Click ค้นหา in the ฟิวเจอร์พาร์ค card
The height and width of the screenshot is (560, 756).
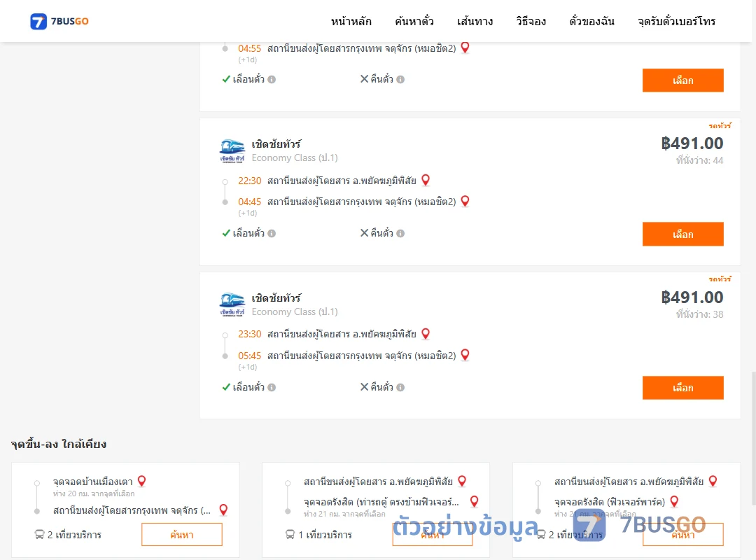point(682,534)
